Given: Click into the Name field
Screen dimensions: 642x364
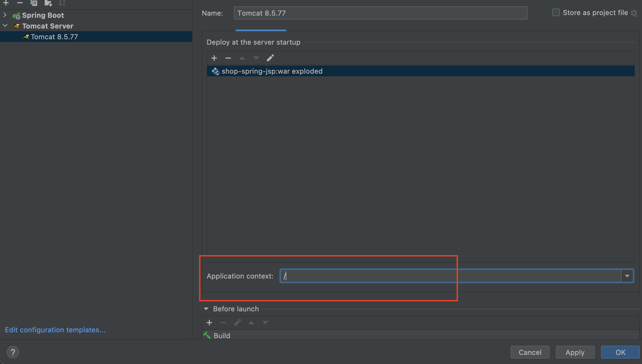Looking at the screenshot, I should 380,13.
